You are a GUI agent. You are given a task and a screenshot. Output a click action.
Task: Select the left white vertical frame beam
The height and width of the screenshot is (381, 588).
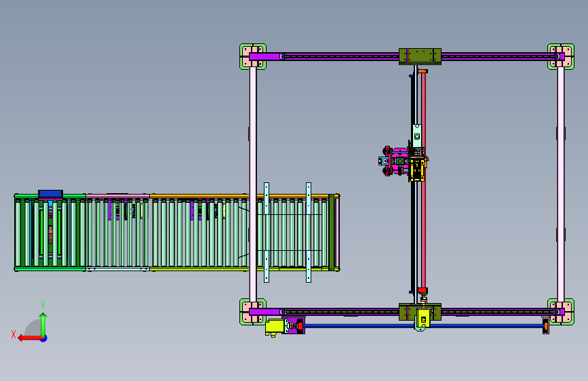pyautogui.click(x=253, y=184)
